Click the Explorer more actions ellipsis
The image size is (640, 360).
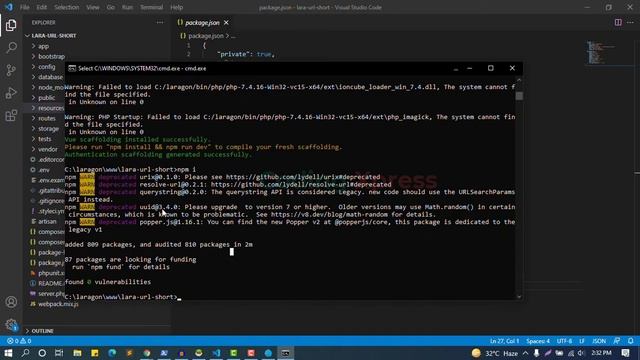click(160, 23)
